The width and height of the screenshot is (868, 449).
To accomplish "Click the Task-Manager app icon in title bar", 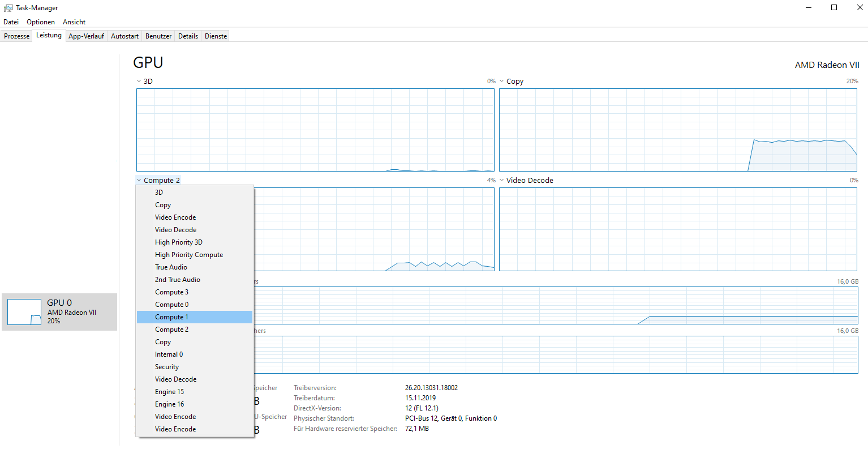I will 8,8.
